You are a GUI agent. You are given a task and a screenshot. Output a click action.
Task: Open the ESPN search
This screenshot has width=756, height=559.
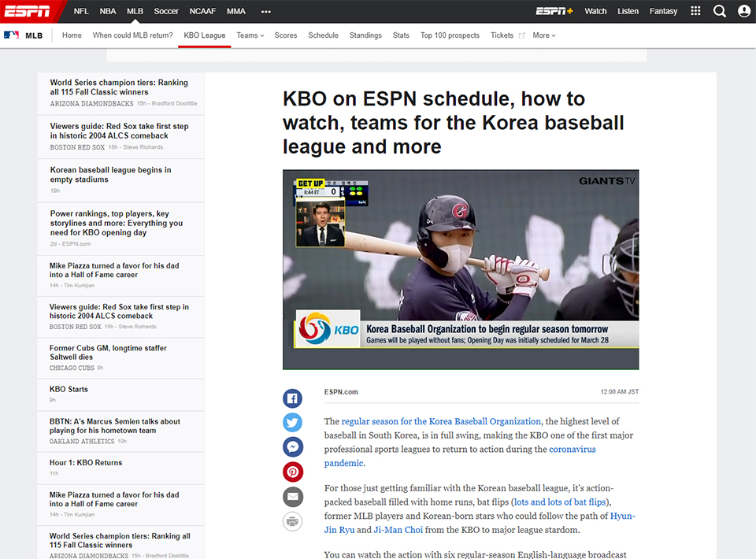coord(719,11)
